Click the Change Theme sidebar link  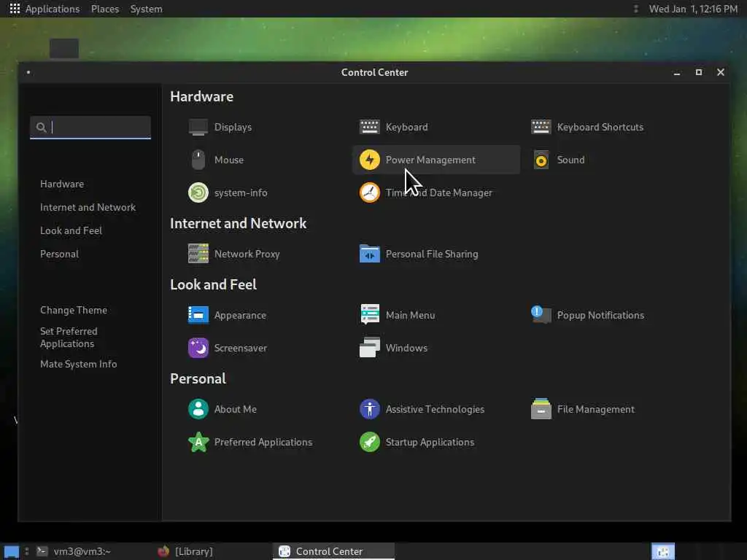tap(74, 310)
